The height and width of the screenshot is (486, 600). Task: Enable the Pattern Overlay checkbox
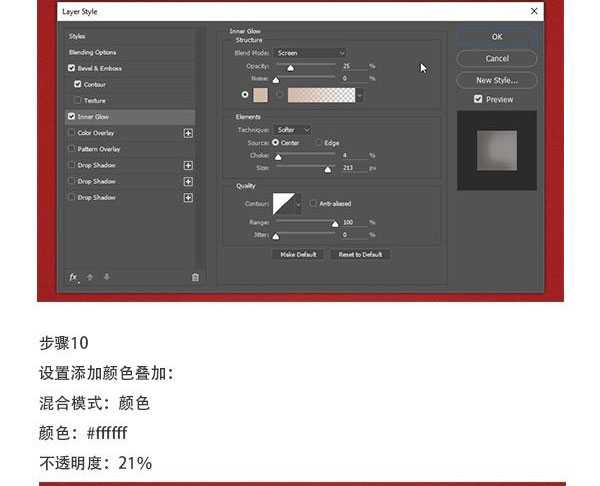click(x=71, y=148)
